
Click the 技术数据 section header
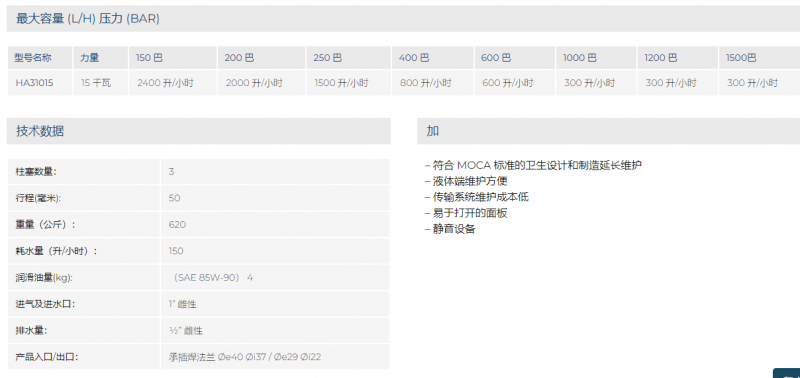198,131
